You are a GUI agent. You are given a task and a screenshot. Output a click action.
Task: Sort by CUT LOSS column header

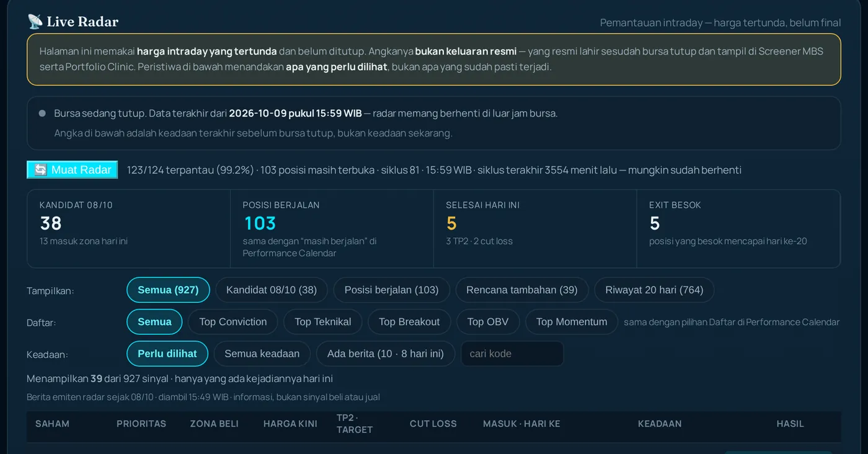433,424
